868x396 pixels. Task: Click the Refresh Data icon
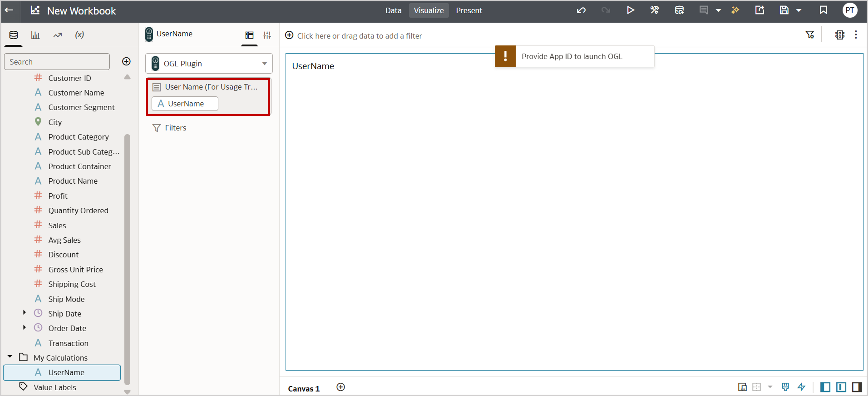tap(679, 10)
